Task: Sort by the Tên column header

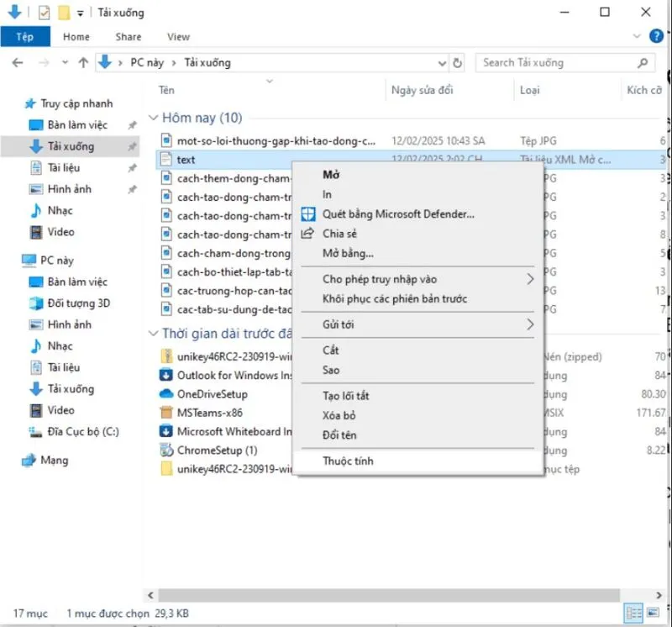Action: [x=270, y=90]
